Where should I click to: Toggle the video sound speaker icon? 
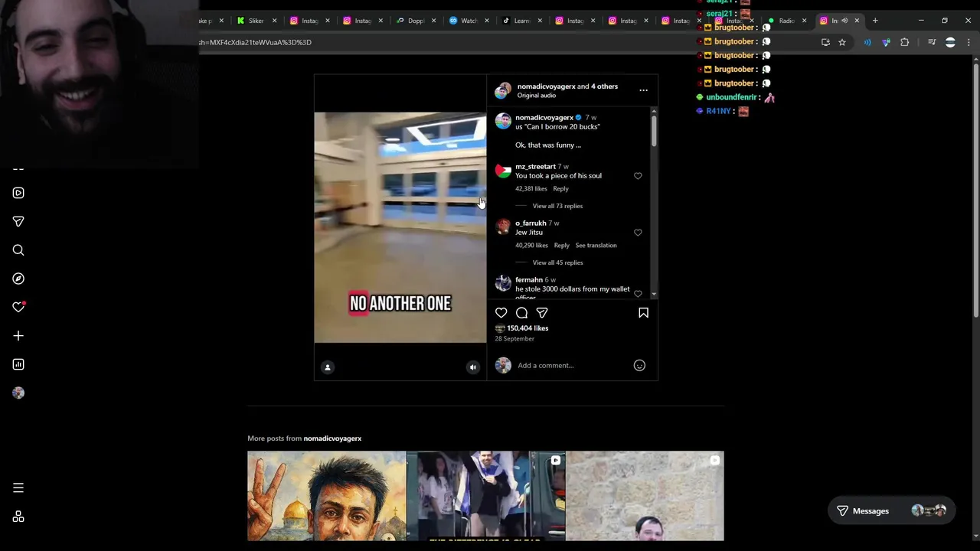[x=472, y=367]
